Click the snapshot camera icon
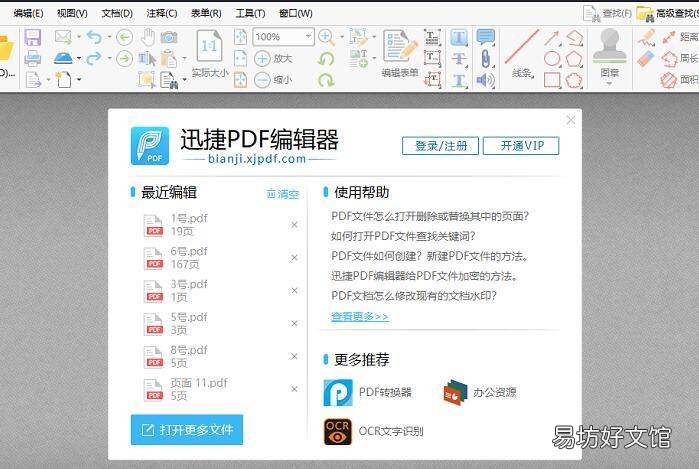Screen dimensions: 699x469 click(169, 37)
